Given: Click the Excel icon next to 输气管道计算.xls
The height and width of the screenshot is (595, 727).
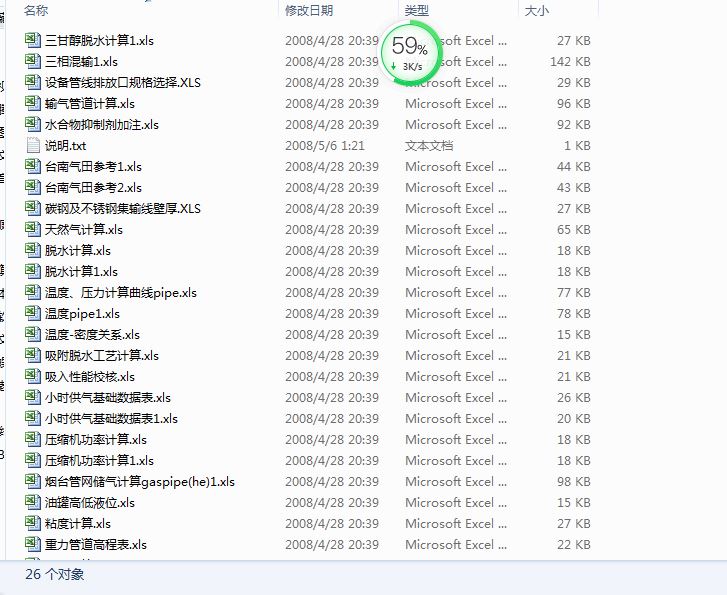Looking at the screenshot, I should pos(33,103).
